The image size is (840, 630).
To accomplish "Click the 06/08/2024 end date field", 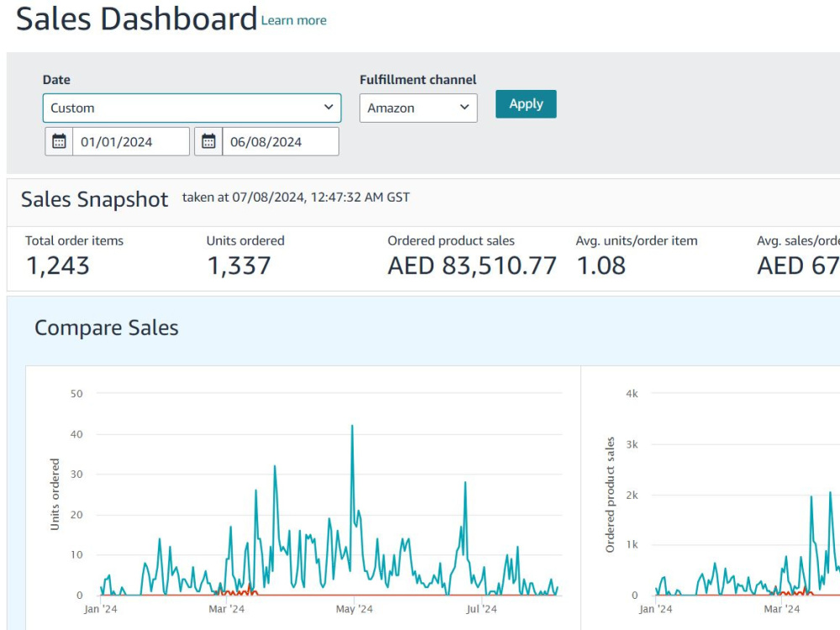I will [281, 141].
